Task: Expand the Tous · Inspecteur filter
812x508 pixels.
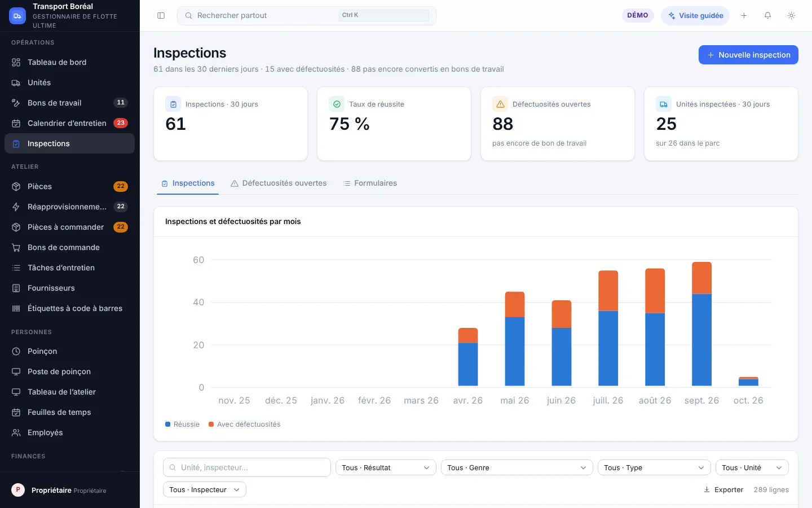Action: (205, 489)
